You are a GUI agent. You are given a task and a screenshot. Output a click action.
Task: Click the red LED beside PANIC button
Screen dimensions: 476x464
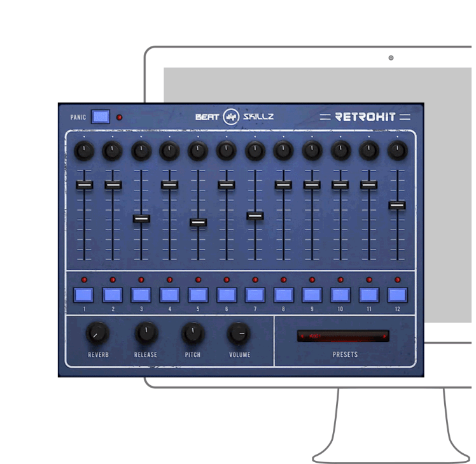(x=119, y=117)
